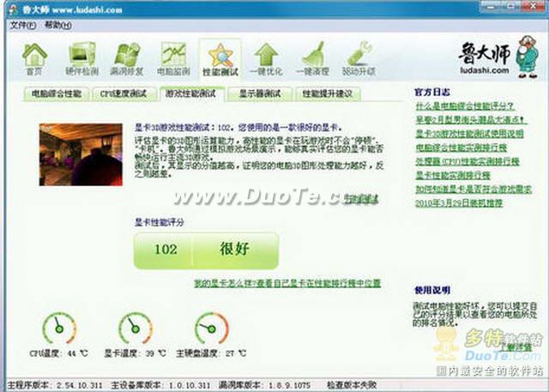Switch to the 电脑综合性能 tab
Screen dimensions: 549x392
[57, 93]
